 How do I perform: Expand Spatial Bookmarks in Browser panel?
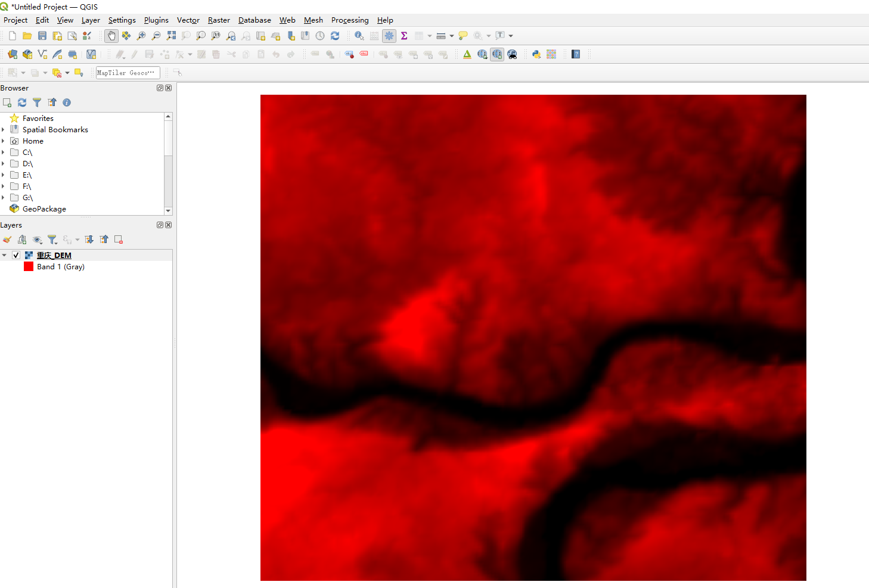[x=5, y=129]
